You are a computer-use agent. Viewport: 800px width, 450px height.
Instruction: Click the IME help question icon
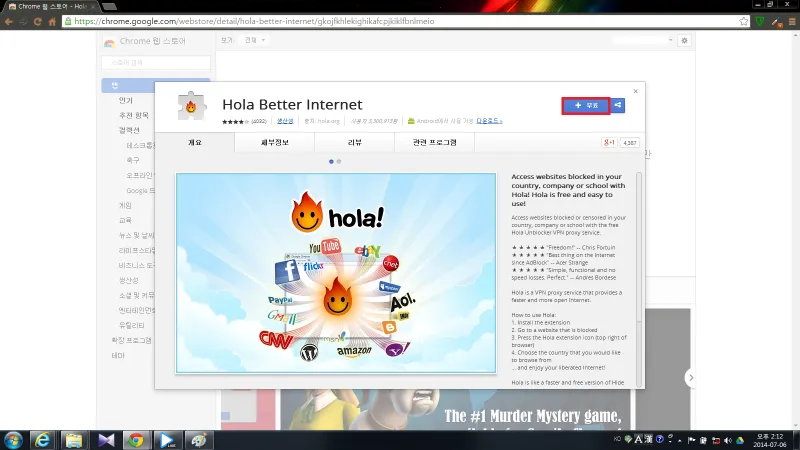tap(660, 439)
